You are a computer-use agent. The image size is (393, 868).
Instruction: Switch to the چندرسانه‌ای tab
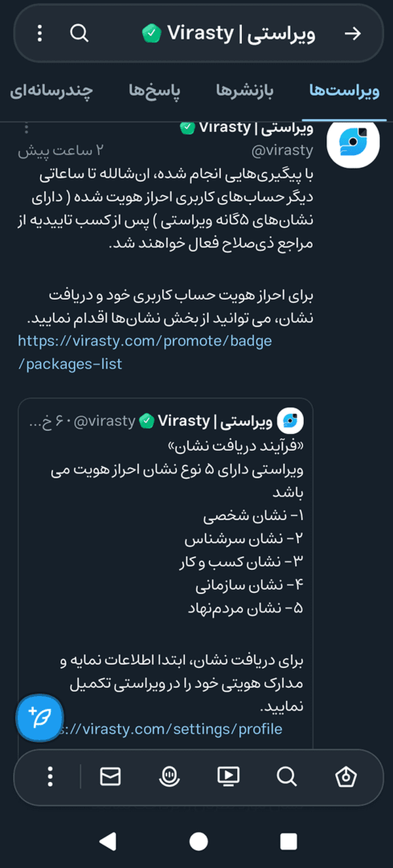coord(51,91)
